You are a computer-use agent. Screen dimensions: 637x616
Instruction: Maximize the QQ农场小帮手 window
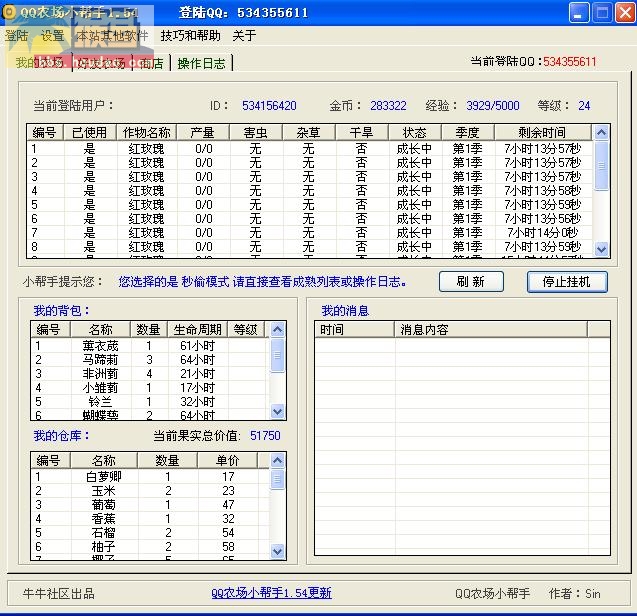pyautogui.click(x=602, y=13)
